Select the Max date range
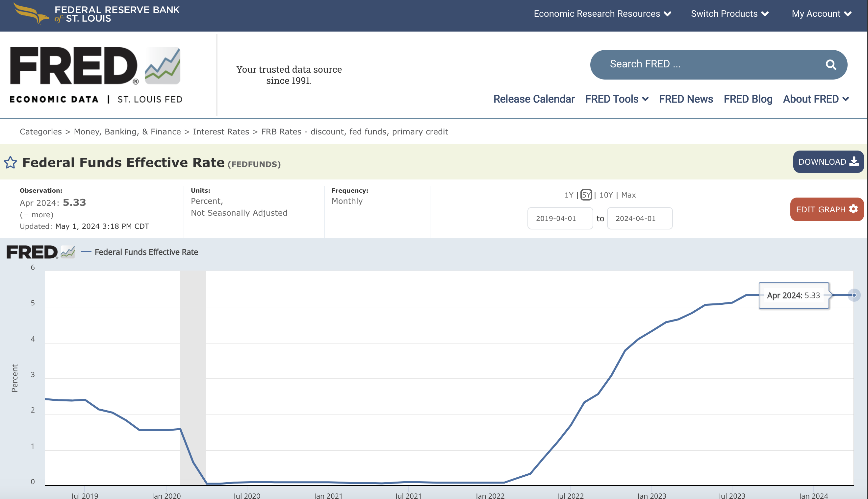 click(x=628, y=195)
